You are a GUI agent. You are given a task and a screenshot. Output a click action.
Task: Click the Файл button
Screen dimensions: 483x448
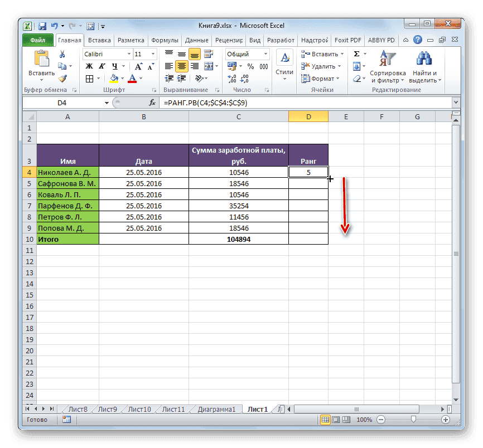click(38, 40)
